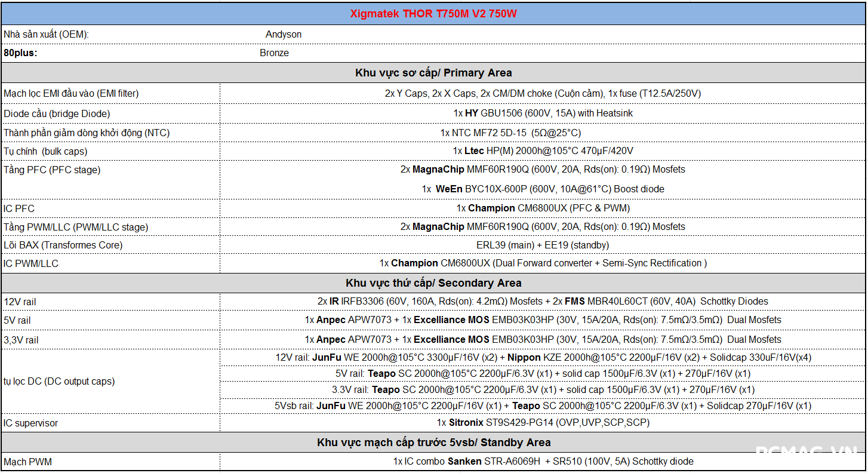Click the 12V rail IRFB3306 mosfets cell
868x473 pixels.
[x=543, y=302]
